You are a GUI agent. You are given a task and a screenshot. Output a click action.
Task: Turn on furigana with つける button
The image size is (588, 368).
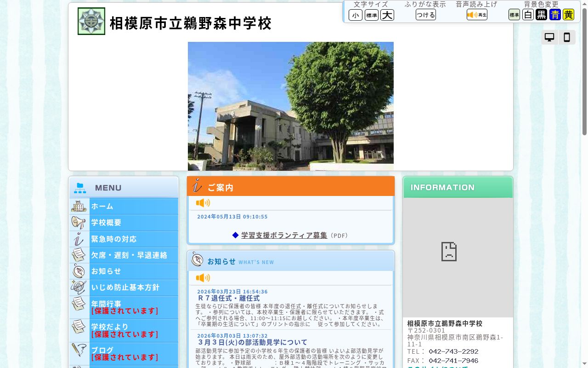[426, 15]
